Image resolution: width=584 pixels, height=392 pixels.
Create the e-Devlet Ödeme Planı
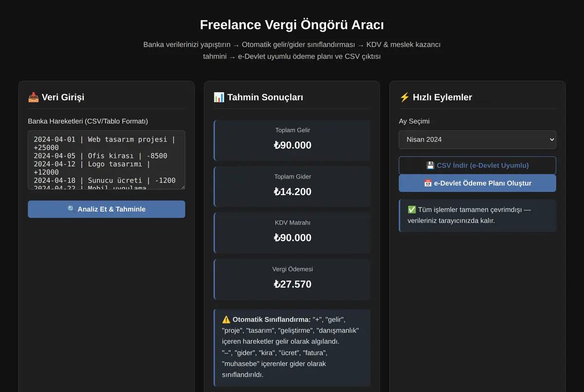(477, 183)
